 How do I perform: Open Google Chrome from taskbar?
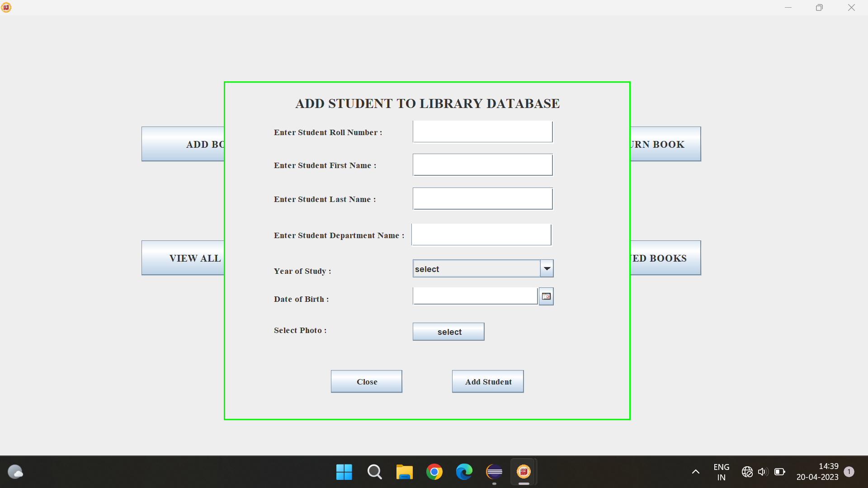[x=434, y=472]
